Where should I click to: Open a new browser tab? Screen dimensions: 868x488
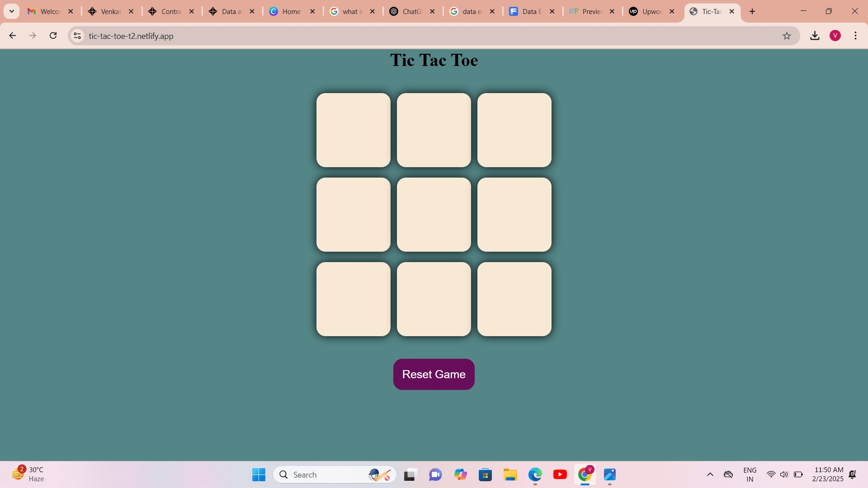[x=752, y=11]
